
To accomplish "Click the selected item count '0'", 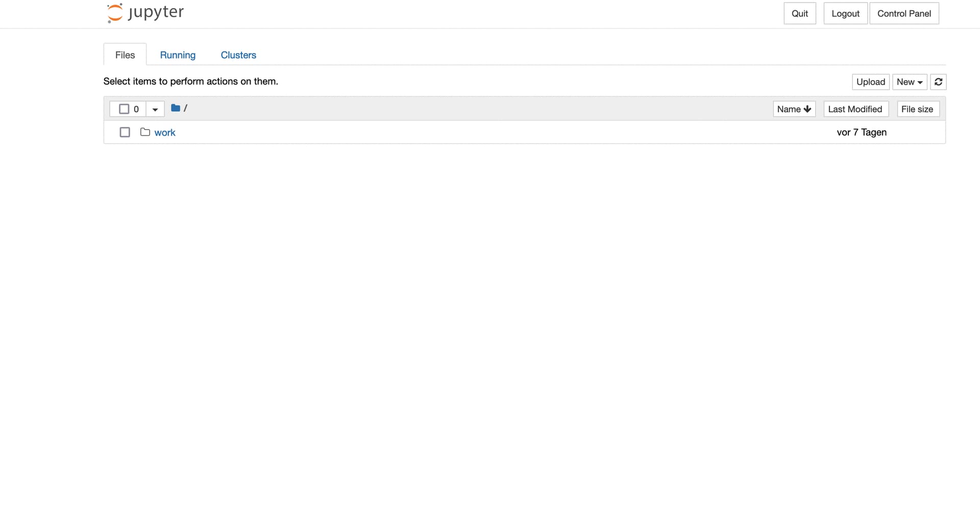I will [136, 109].
